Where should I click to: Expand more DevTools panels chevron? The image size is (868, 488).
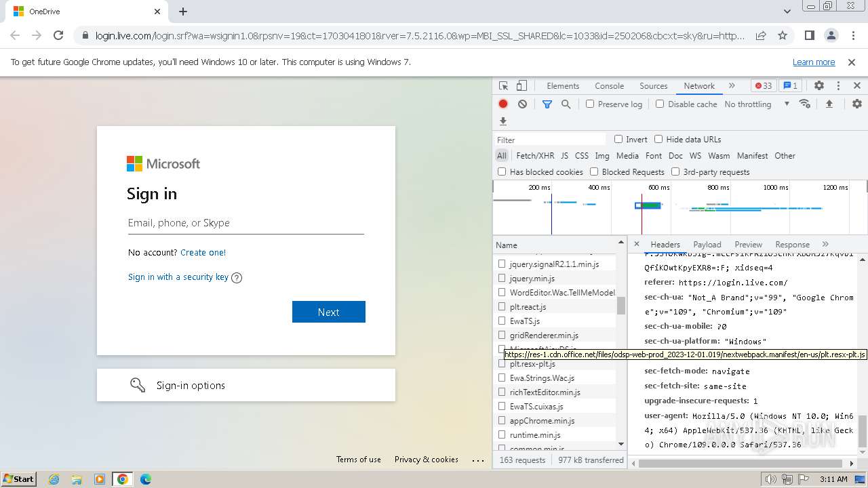tap(732, 86)
